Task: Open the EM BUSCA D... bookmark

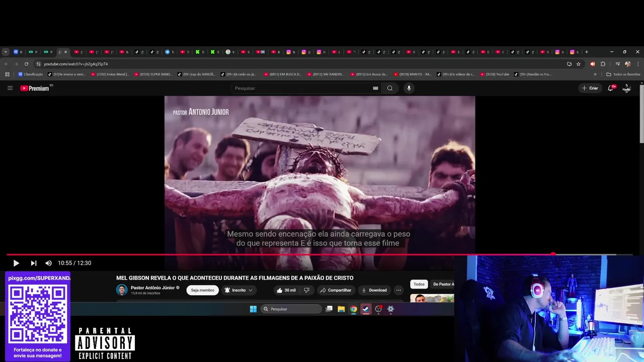Action: (282, 74)
